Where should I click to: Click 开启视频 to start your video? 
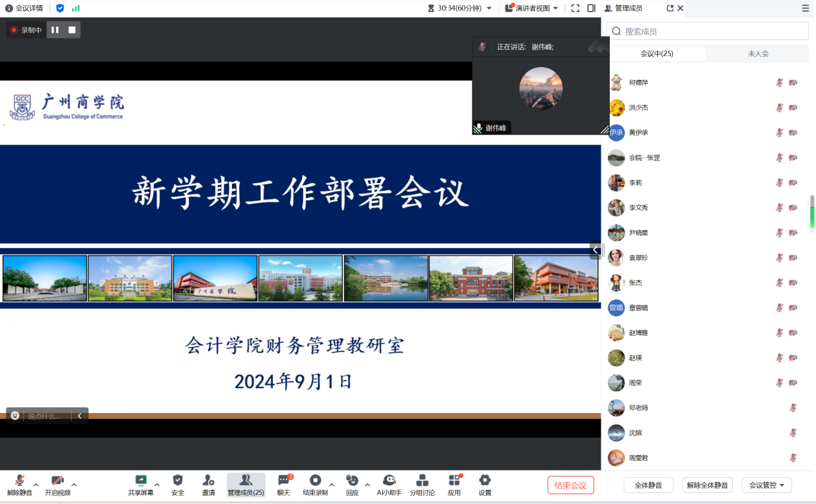(57, 485)
